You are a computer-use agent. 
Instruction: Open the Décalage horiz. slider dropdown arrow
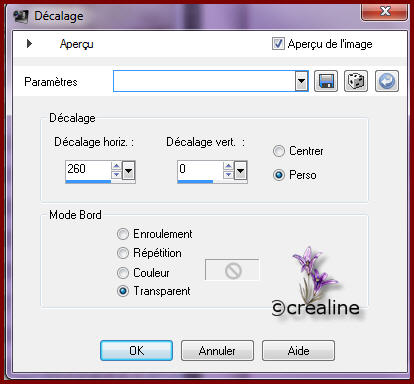pyautogui.click(x=129, y=171)
